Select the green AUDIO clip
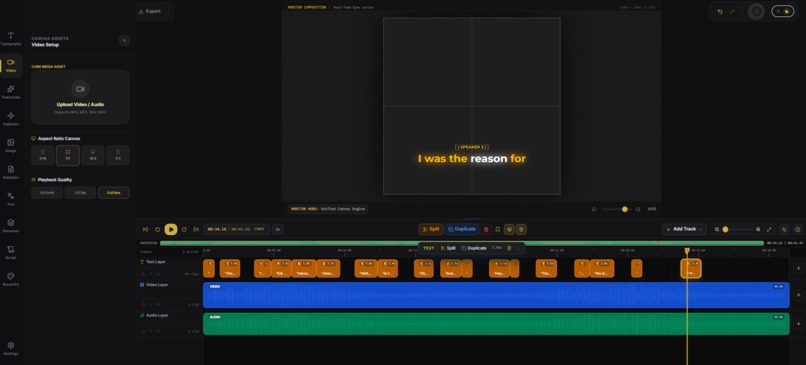 pyautogui.click(x=496, y=324)
